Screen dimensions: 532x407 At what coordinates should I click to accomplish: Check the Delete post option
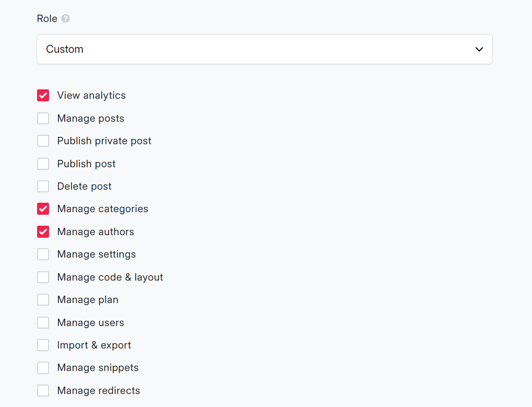pyautogui.click(x=43, y=186)
